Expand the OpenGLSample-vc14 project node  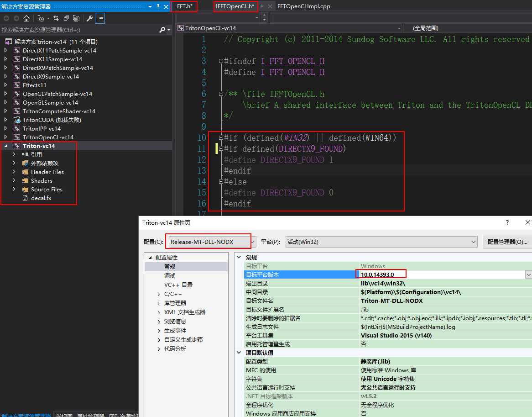[5, 103]
